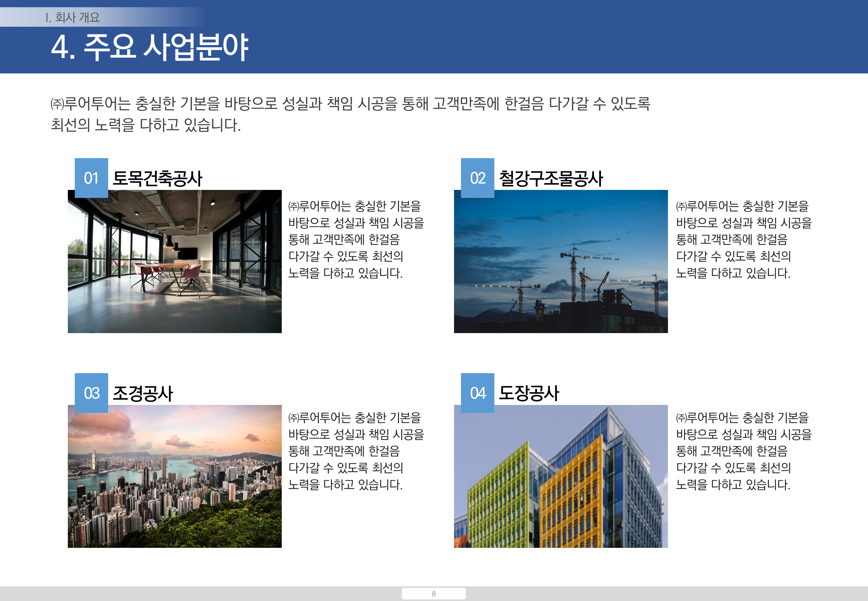Click the section label 'I. 회사 개요'

(x=72, y=17)
